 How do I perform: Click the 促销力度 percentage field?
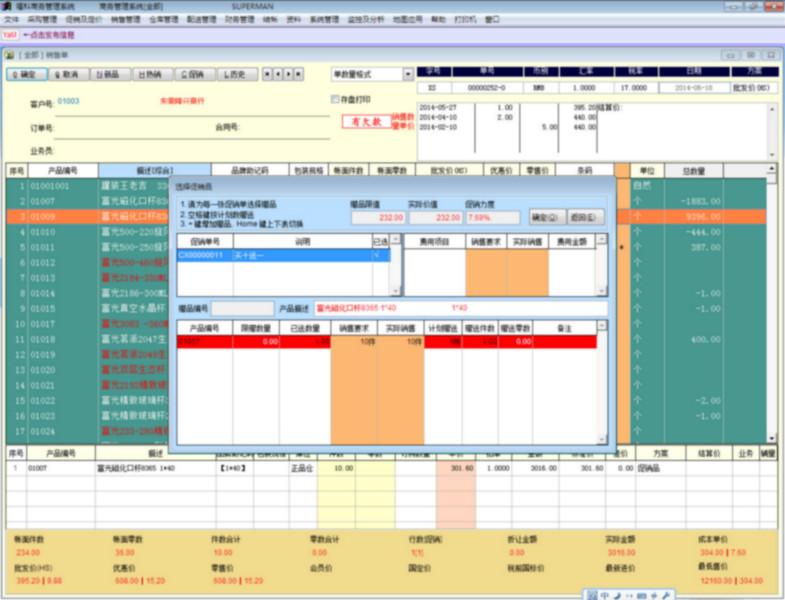click(x=493, y=217)
